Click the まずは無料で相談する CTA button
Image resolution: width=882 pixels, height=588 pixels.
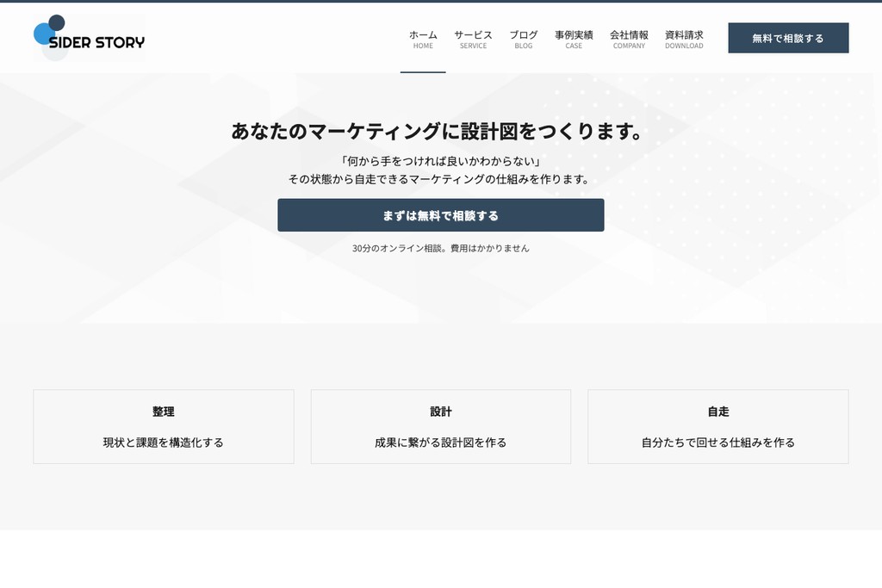tap(440, 214)
